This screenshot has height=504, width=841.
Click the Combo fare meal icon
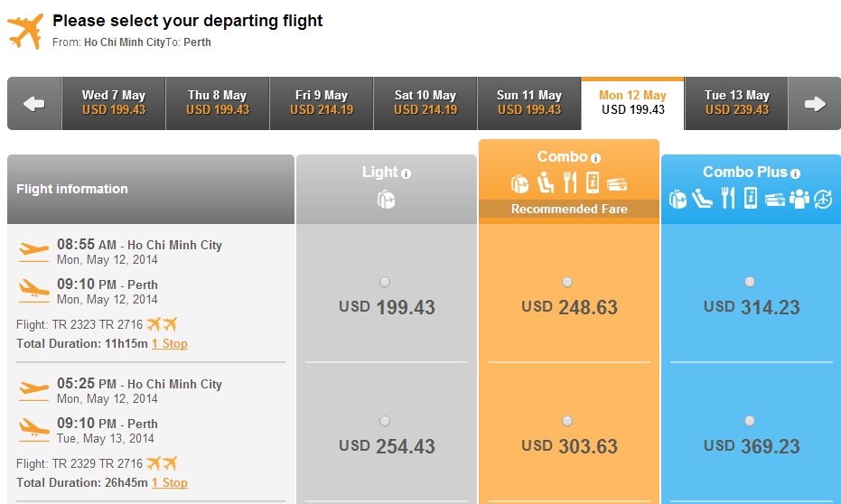point(570,182)
